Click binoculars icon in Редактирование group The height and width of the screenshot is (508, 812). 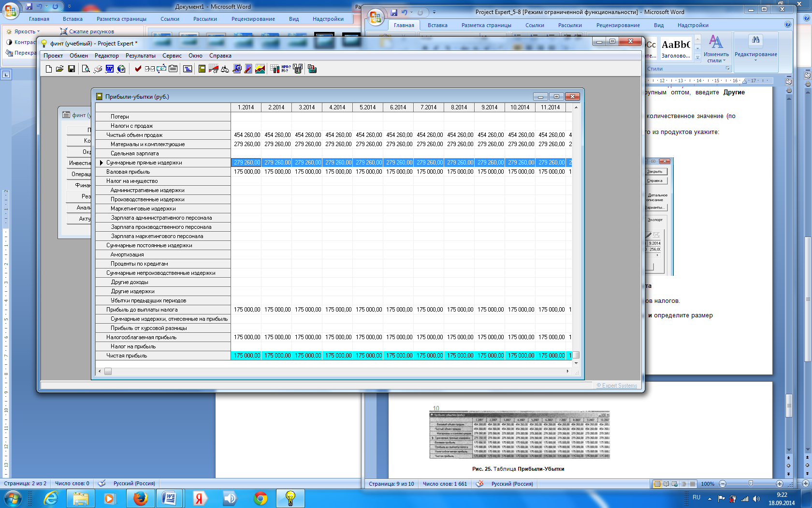756,40
